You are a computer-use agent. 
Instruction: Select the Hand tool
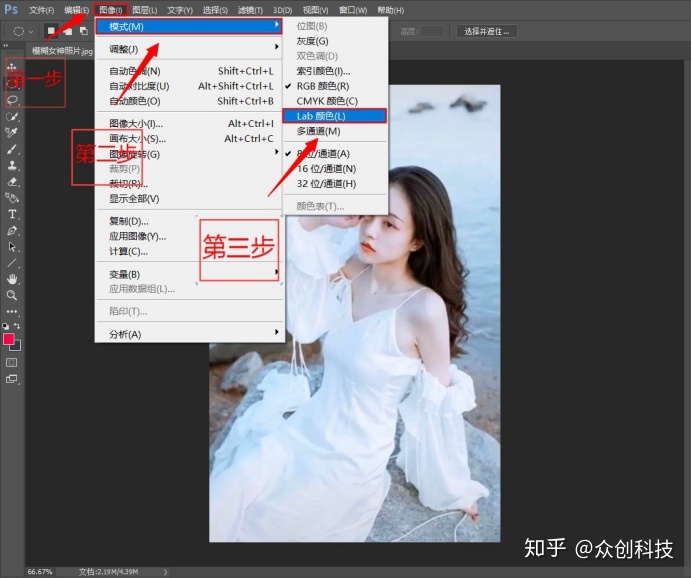[12, 279]
